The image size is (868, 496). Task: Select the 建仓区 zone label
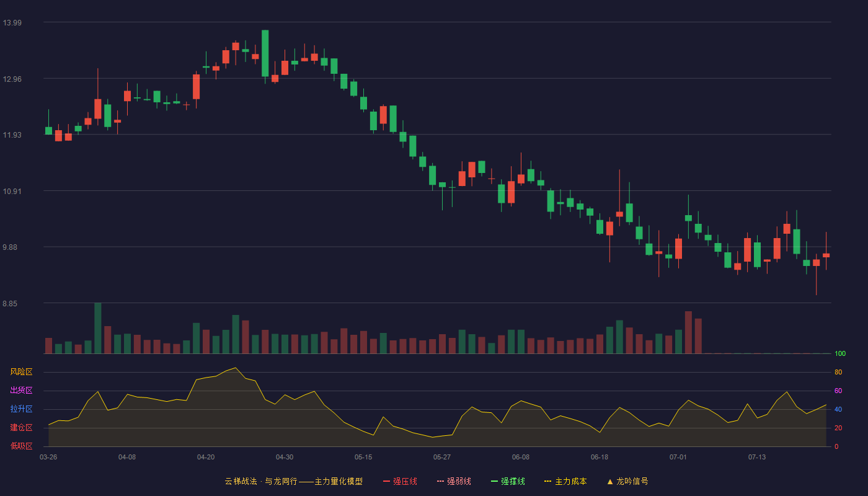point(21,428)
